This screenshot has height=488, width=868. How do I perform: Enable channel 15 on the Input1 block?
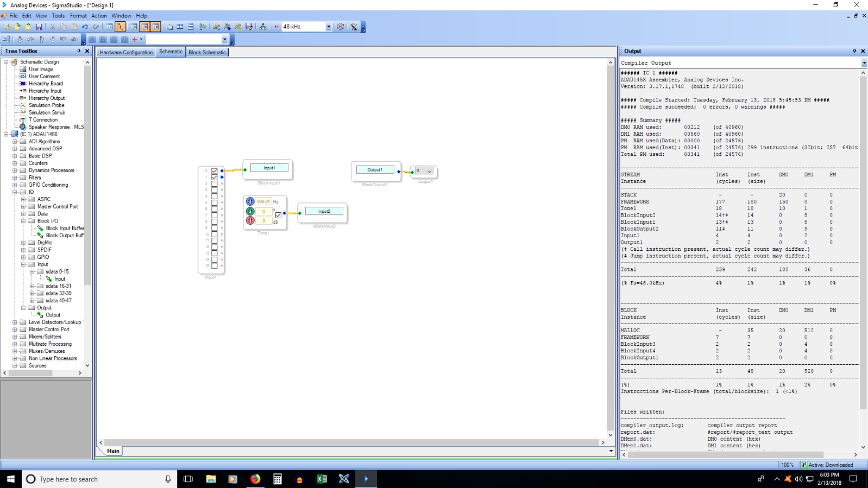pyautogui.click(x=215, y=266)
